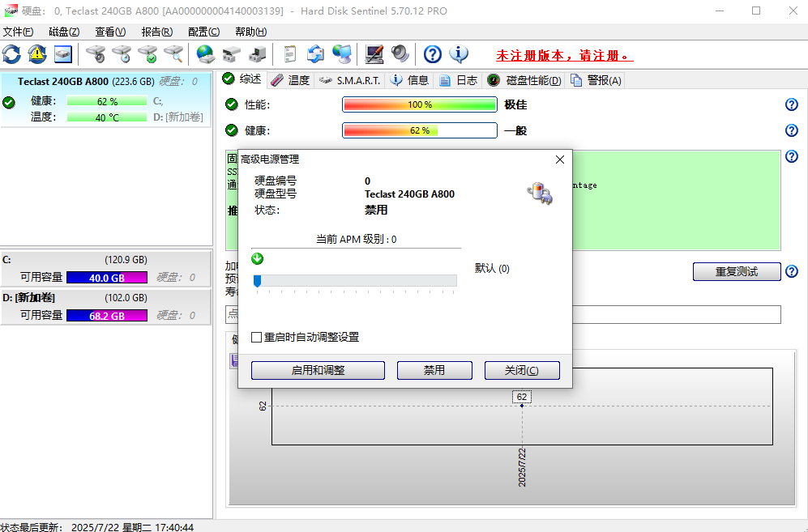Click the disk with magnifying glass icon

pyautogui.click(x=173, y=54)
